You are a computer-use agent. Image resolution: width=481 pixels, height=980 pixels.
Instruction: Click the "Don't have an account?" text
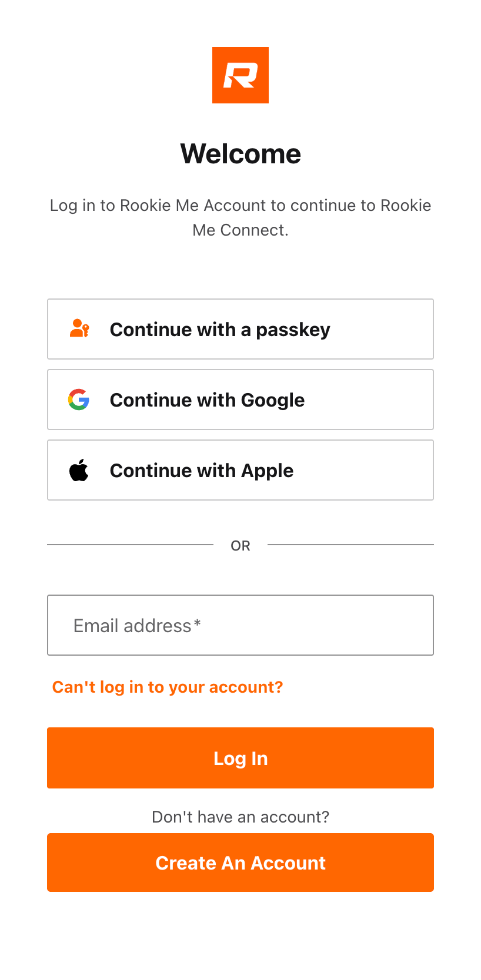coord(240,817)
